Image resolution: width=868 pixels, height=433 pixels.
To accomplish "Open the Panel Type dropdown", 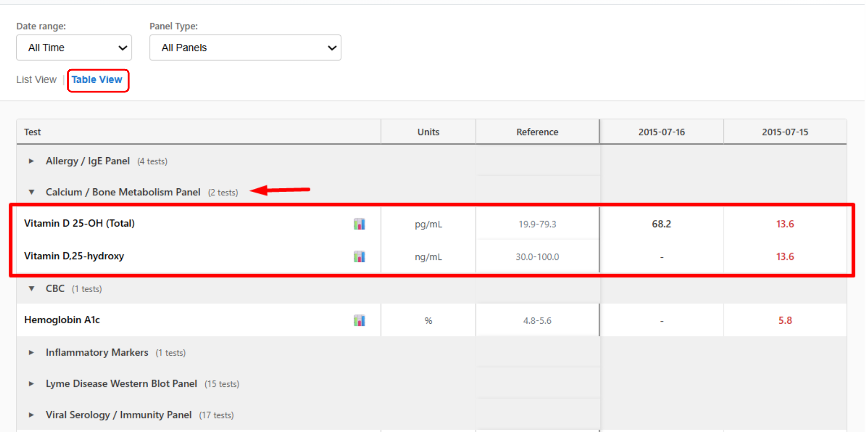I will (x=245, y=47).
